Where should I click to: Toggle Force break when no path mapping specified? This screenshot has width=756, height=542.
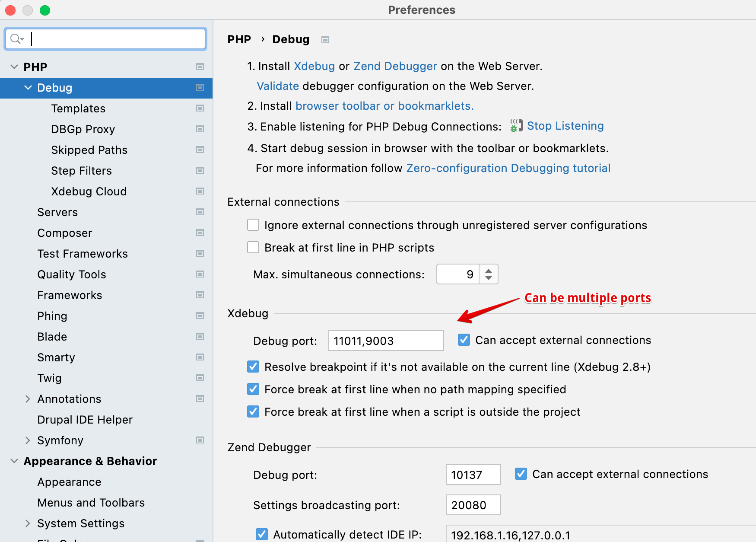click(253, 389)
